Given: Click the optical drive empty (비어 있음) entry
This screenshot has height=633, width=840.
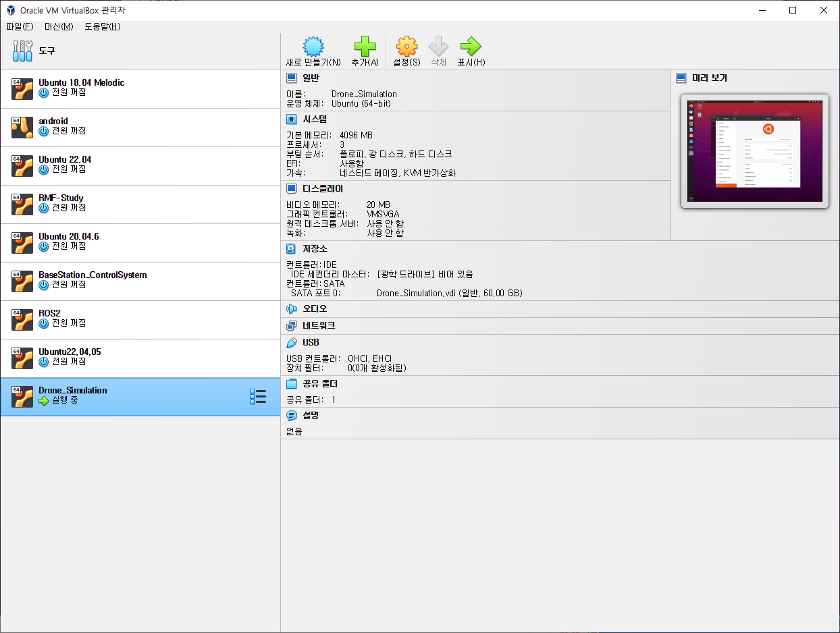Looking at the screenshot, I should tap(425, 275).
